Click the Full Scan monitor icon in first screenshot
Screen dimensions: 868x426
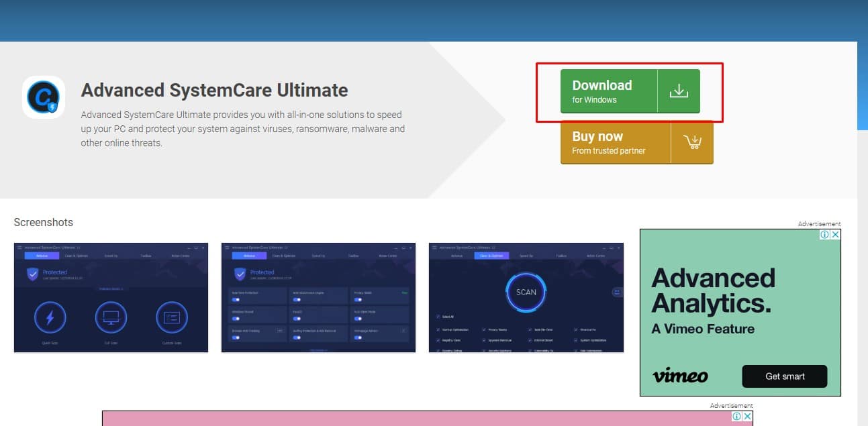(111, 317)
